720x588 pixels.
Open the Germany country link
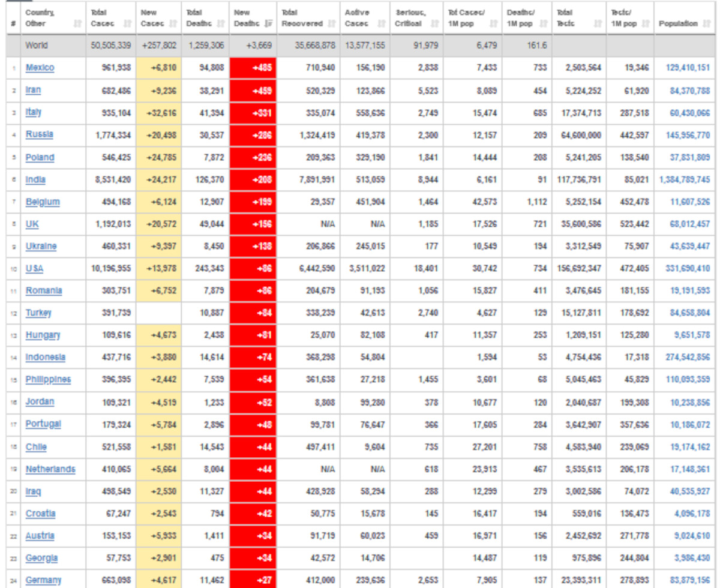(x=43, y=580)
